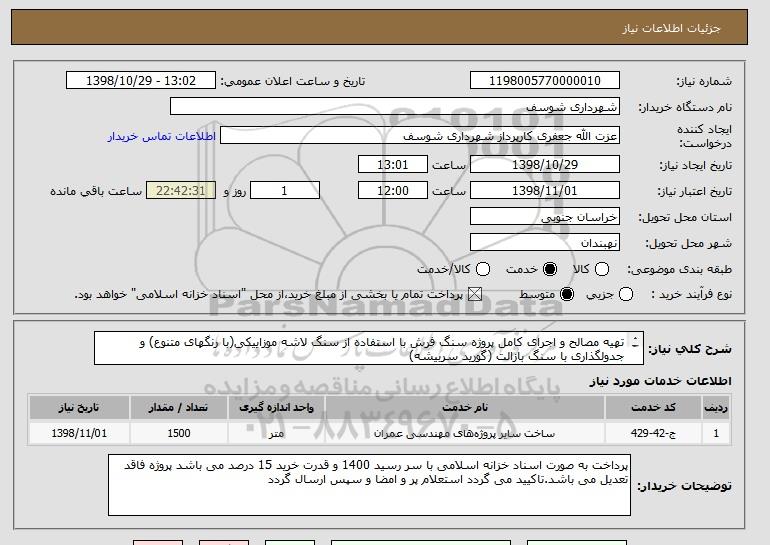Screen dimensions: 770x545
Task: Click the واحد اندازه گیری column header
Action: tap(276, 408)
